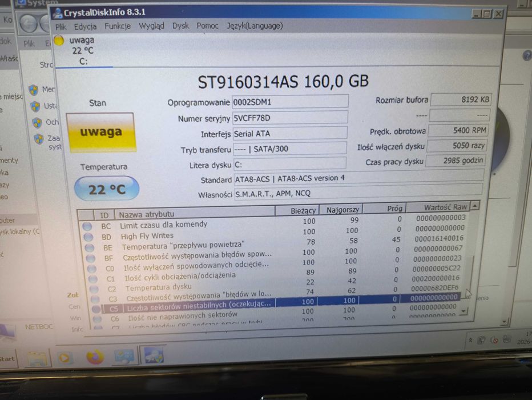
Task: Click the Standard field ATA8-ACS
Action: point(358,178)
